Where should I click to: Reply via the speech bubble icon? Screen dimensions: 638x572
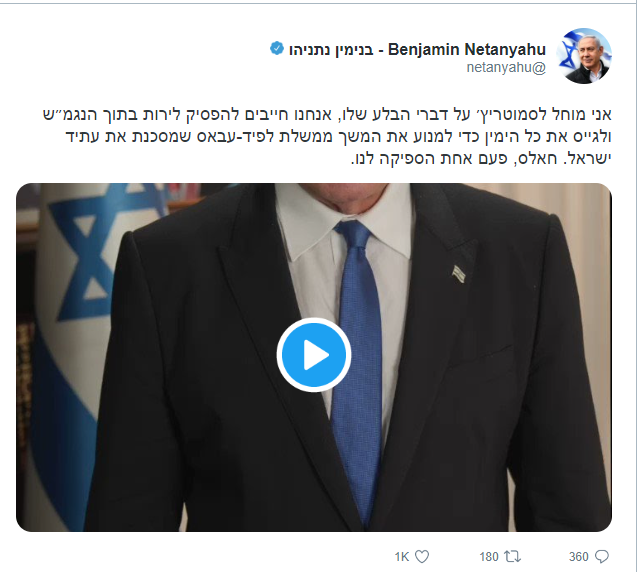click(602, 556)
